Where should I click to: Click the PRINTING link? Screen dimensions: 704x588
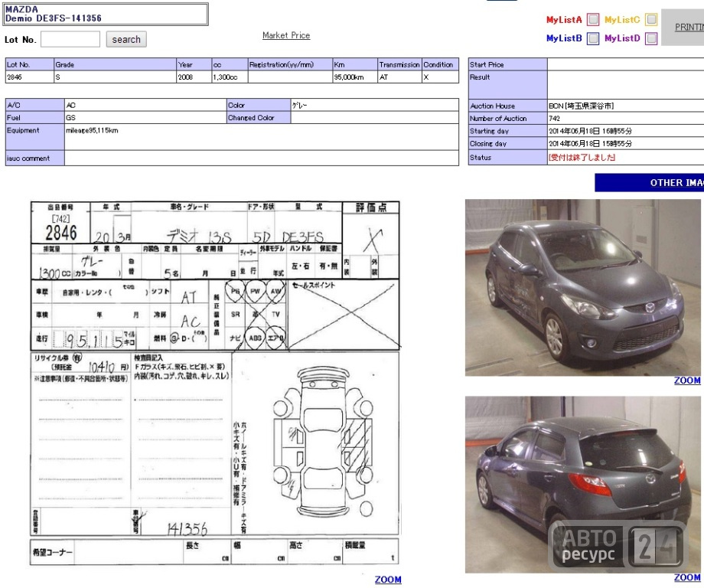click(x=689, y=27)
